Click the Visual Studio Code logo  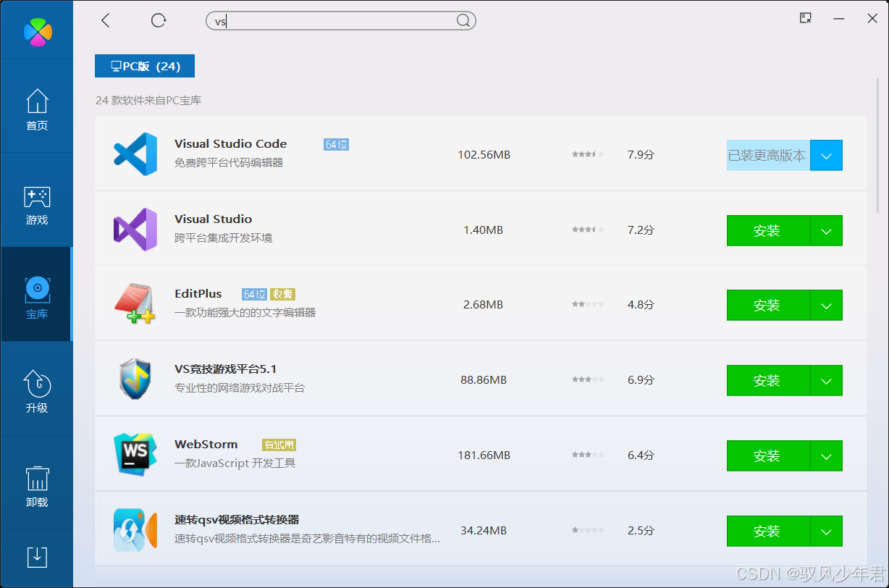pyautogui.click(x=135, y=154)
